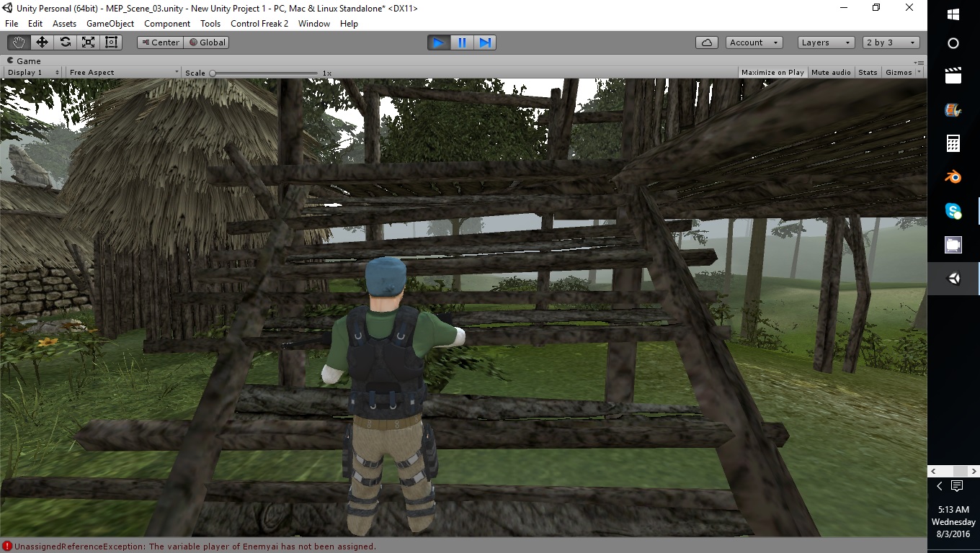Open Unity Cloud services
980x553 pixels.
point(706,42)
